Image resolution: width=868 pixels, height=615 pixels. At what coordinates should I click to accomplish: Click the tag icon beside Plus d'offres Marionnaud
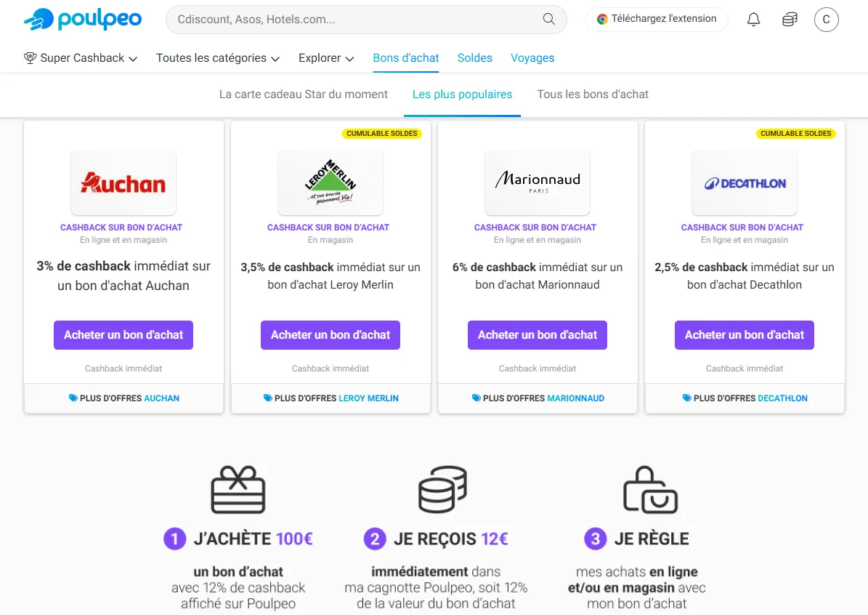[x=476, y=398]
